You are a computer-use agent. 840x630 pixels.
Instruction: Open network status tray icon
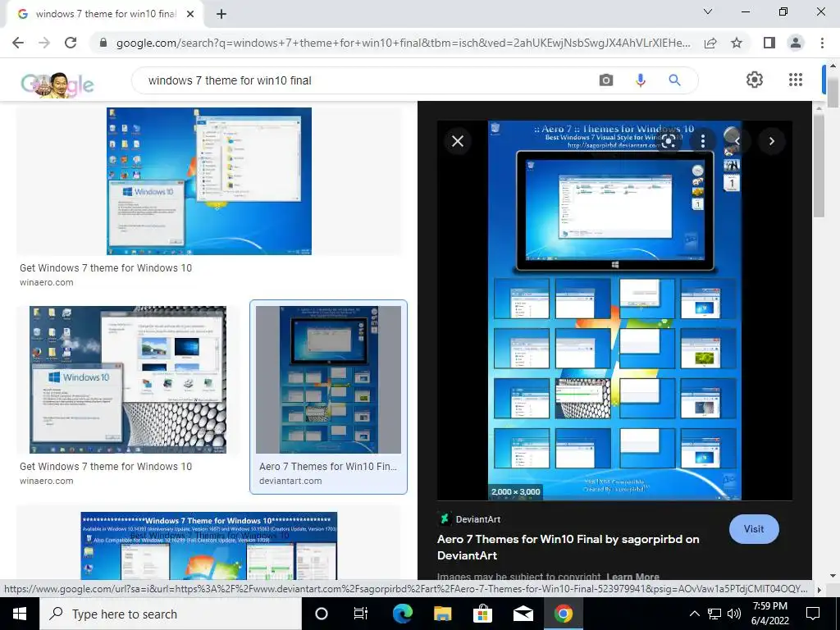pos(714,614)
